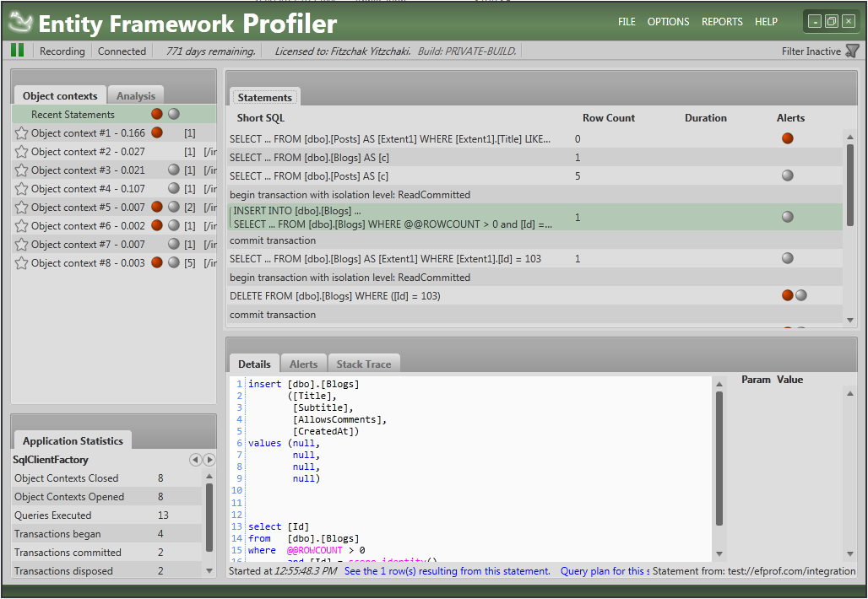This screenshot has width=868, height=599.
Task: Star Object context #1
Action: (x=21, y=132)
